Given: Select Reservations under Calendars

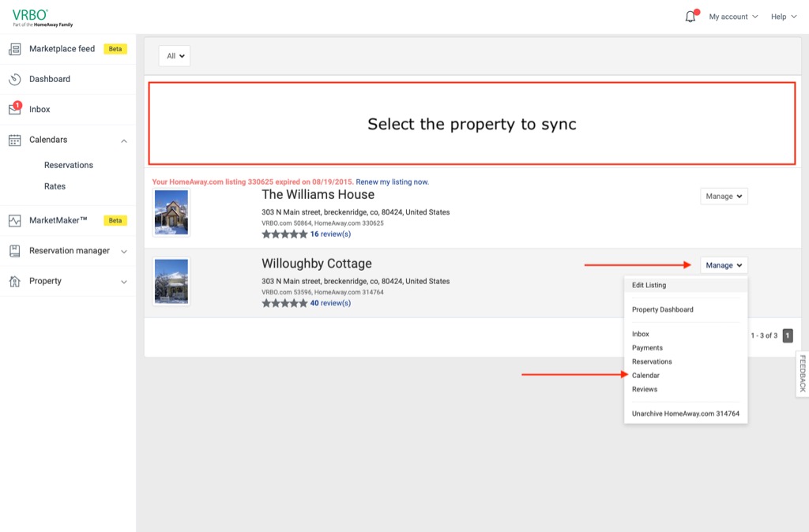Looking at the screenshot, I should [69, 165].
